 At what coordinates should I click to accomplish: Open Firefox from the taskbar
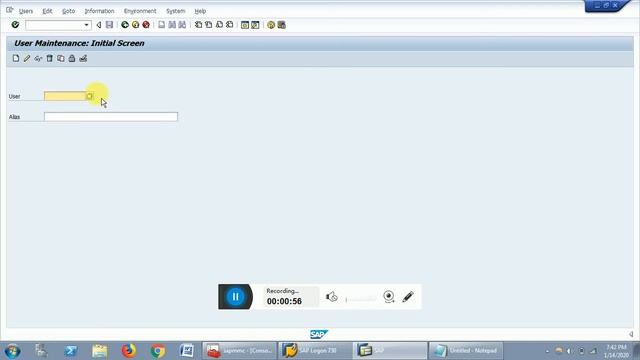(129, 351)
